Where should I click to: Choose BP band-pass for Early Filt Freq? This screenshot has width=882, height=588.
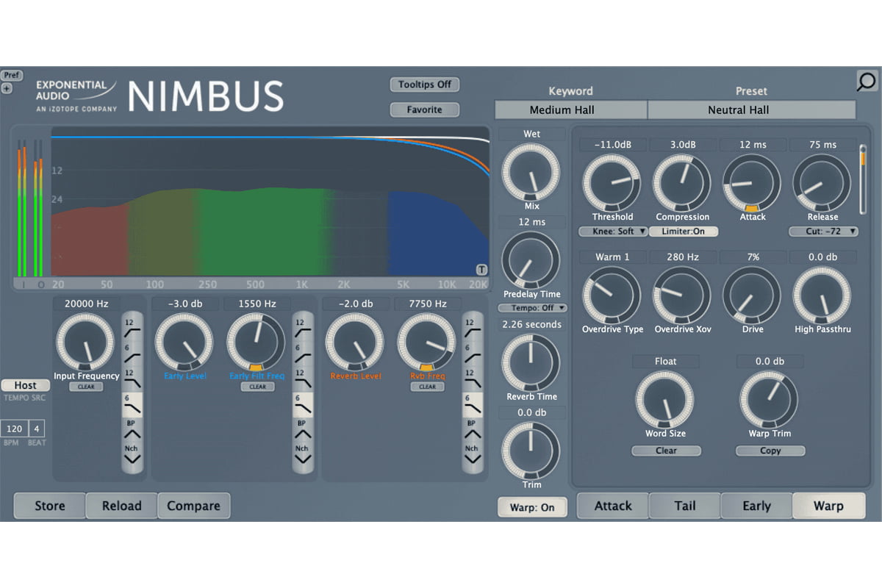(304, 430)
